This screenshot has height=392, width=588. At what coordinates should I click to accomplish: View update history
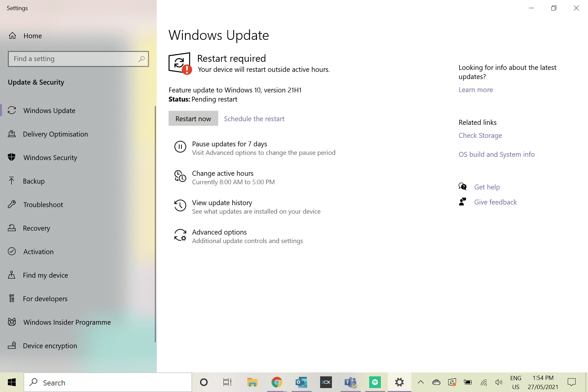(222, 203)
